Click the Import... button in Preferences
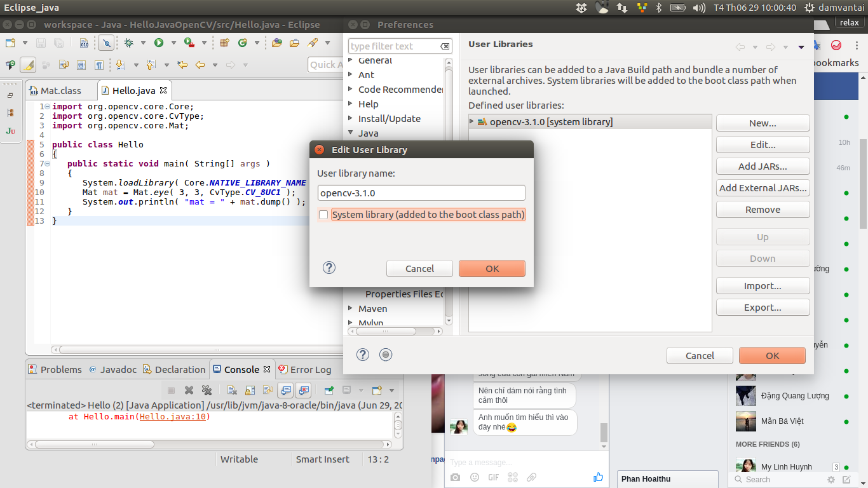The image size is (868, 488). pos(763,285)
